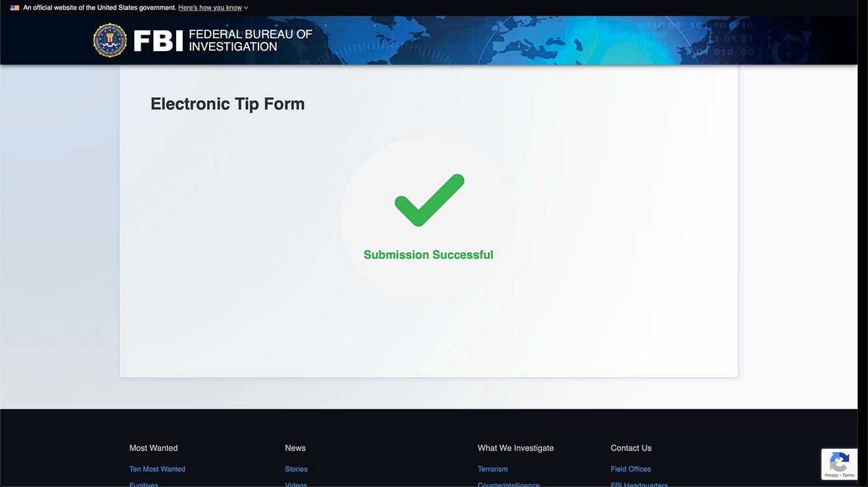Click the Submission Successful message
The image size is (868, 487).
(428, 255)
